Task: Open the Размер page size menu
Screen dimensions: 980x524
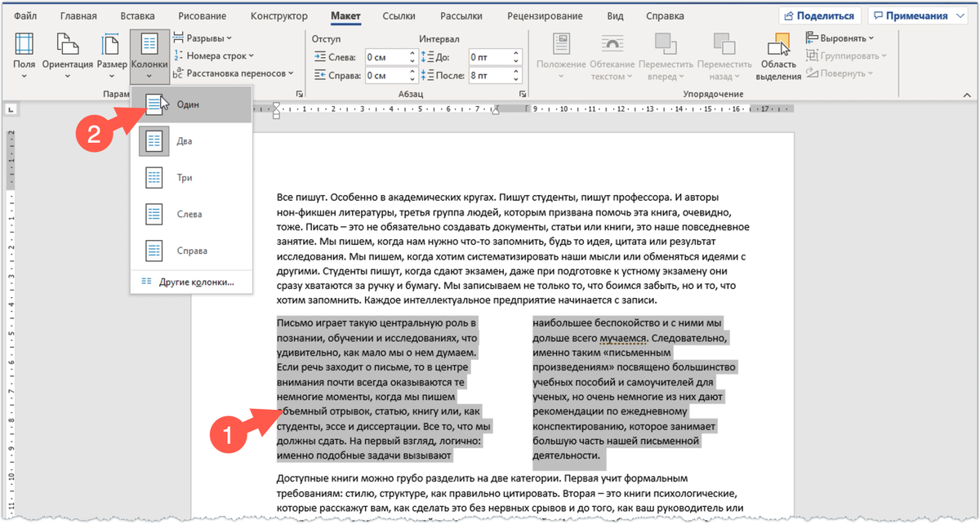Action: [x=112, y=56]
